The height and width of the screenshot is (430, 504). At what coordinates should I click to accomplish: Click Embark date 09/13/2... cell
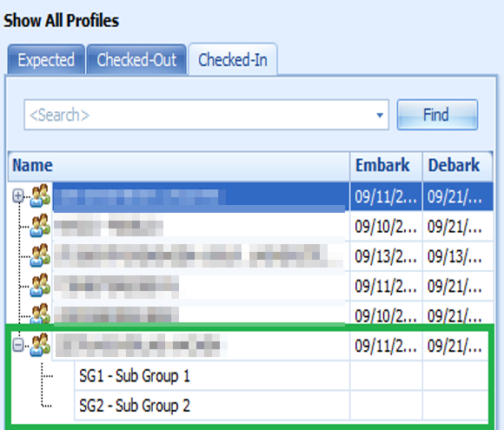click(x=386, y=256)
